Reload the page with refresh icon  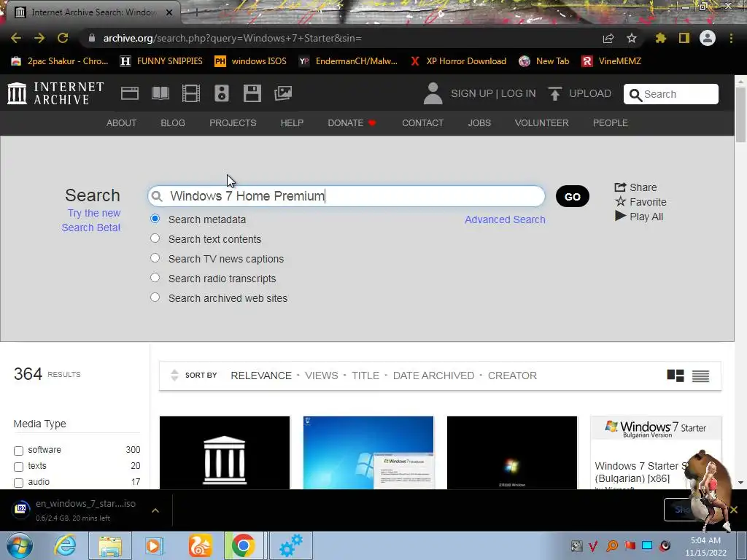point(63,38)
